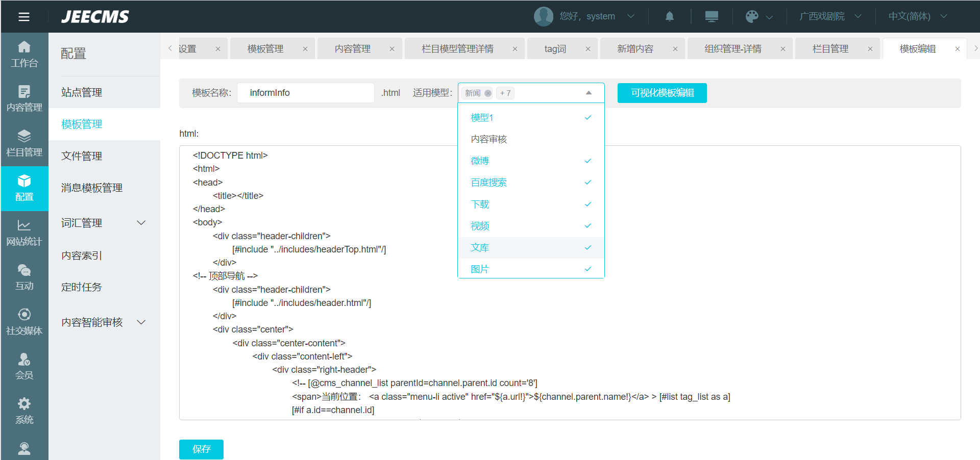Close the 内容管理 tab
This screenshot has width=980, height=460.
pyautogui.click(x=392, y=49)
